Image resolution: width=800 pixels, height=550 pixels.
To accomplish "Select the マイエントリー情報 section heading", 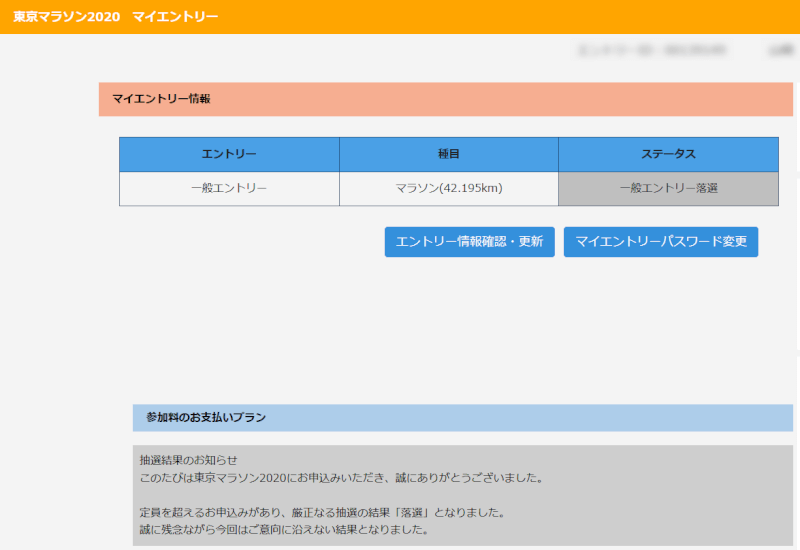I will (445, 99).
